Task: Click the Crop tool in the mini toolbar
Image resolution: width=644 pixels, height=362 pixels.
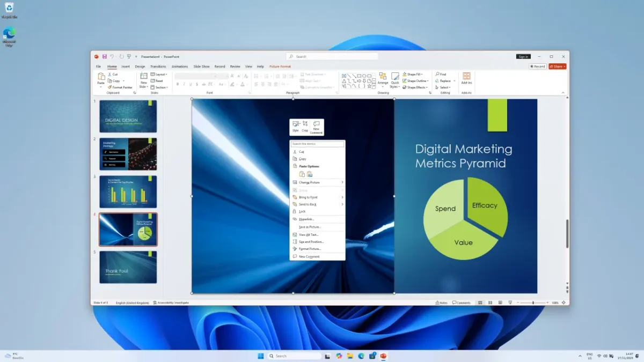Action: [x=305, y=126]
